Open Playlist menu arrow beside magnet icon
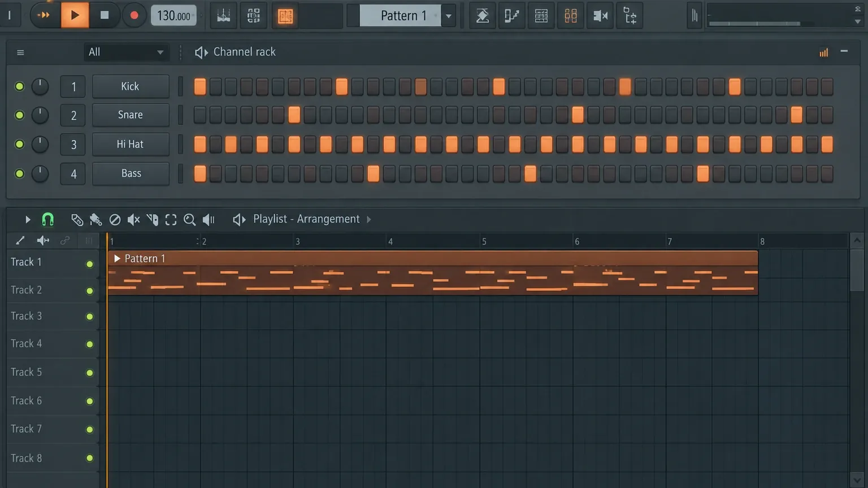This screenshot has width=868, height=488. coord(27,219)
